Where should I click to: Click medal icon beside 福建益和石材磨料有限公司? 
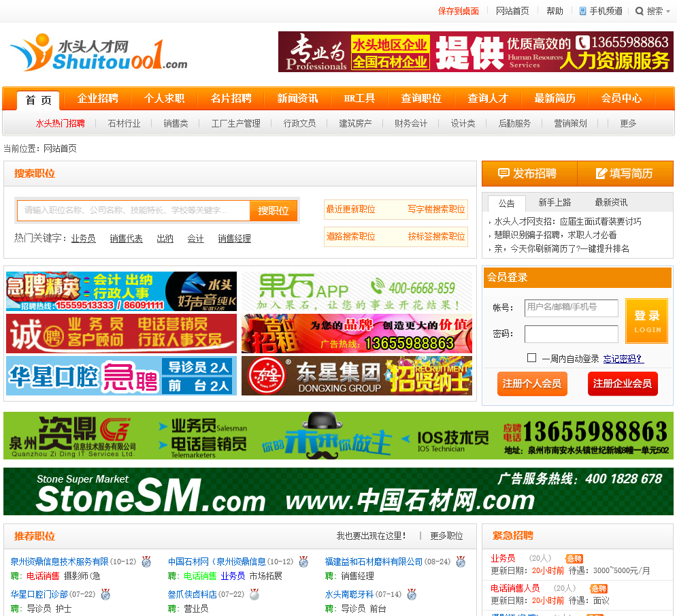461,562
